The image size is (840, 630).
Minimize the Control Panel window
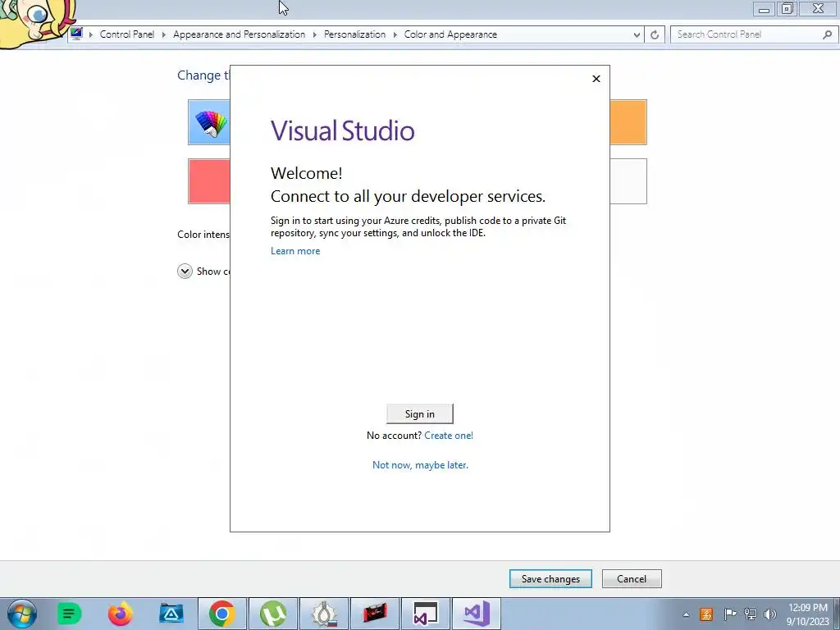coord(764,9)
